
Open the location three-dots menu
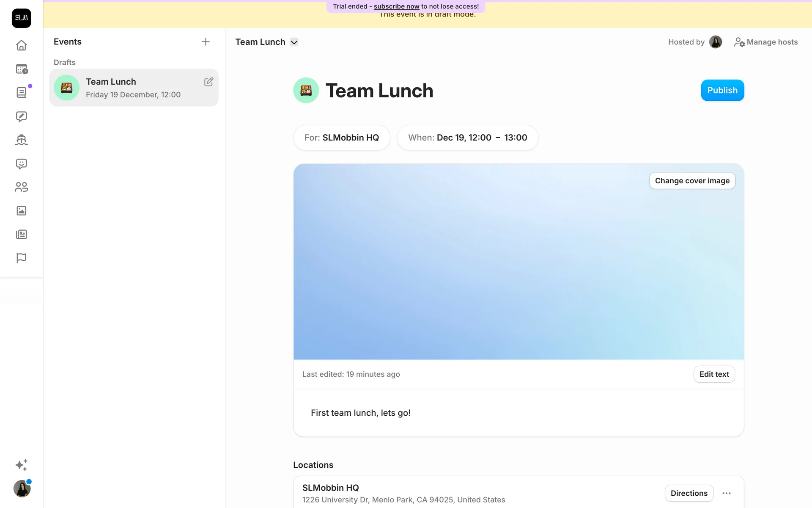tap(727, 493)
